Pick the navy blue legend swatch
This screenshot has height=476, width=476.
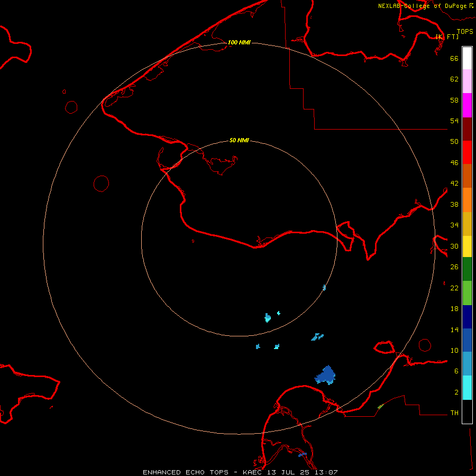tap(467, 317)
